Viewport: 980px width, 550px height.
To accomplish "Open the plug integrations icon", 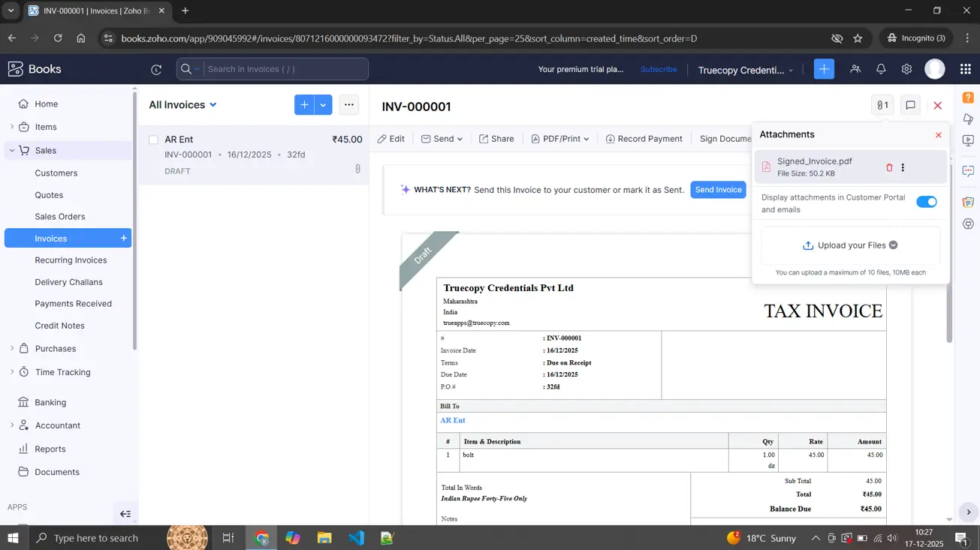I will (968, 224).
